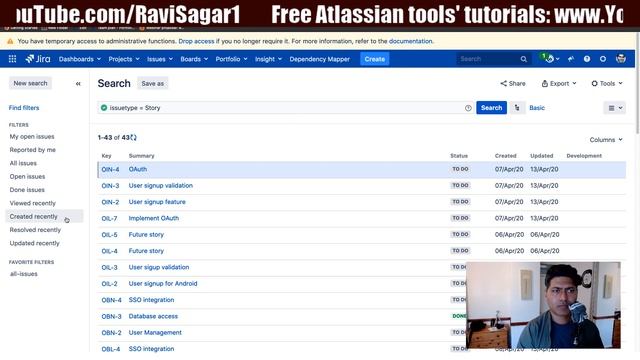Open issue key OIN-4
This screenshot has width=640, height=360.
tap(110, 169)
